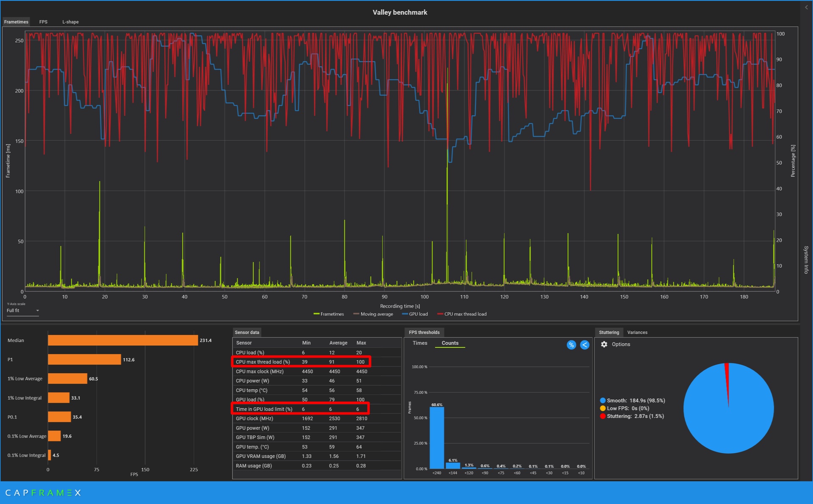
Task: Open the L-shape tab
Action: click(x=70, y=22)
